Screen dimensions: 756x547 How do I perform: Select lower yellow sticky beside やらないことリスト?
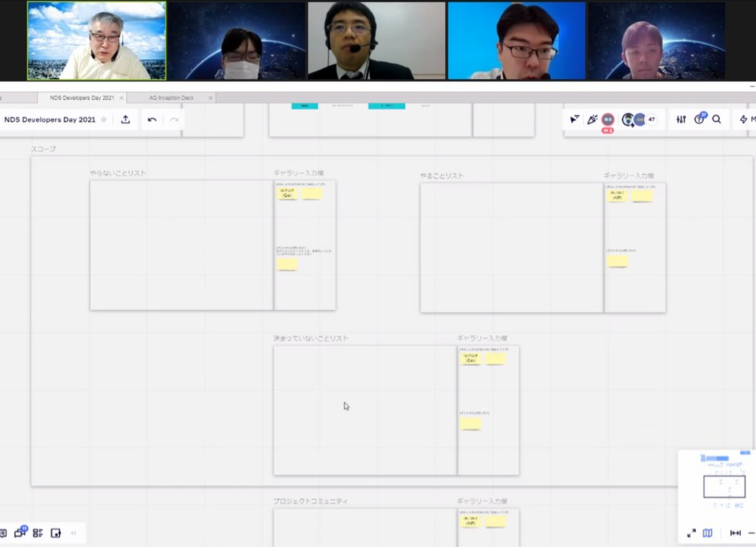click(x=287, y=264)
